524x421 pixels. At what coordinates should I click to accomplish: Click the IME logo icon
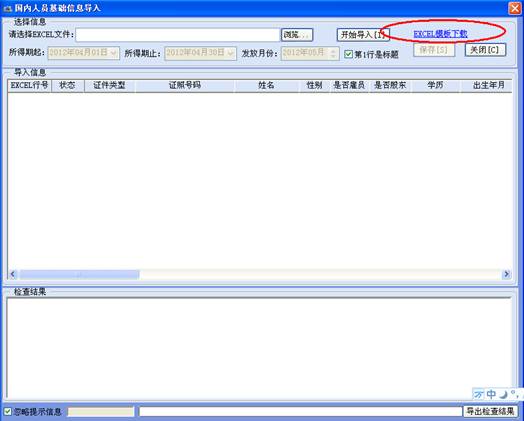click(x=479, y=395)
